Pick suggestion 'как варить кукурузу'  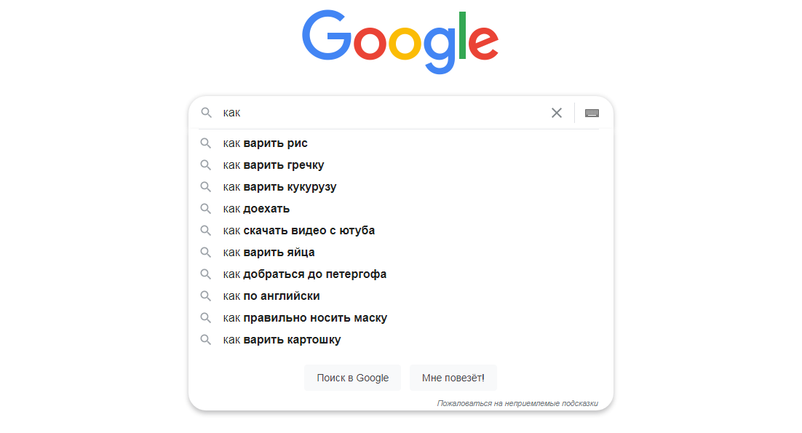click(x=279, y=187)
